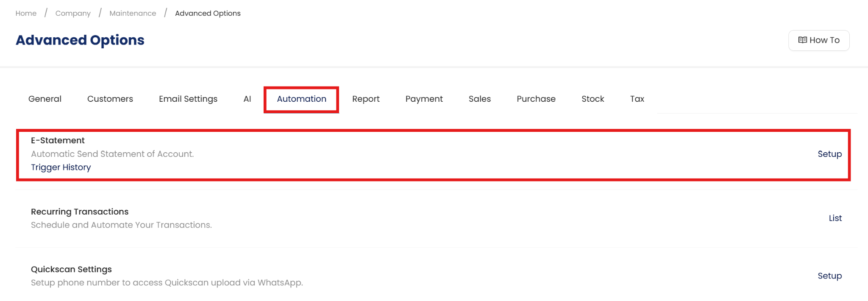This screenshot has height=301, width=868.
Task: View E-Statement Trigger History
Action: coord(61,167)
